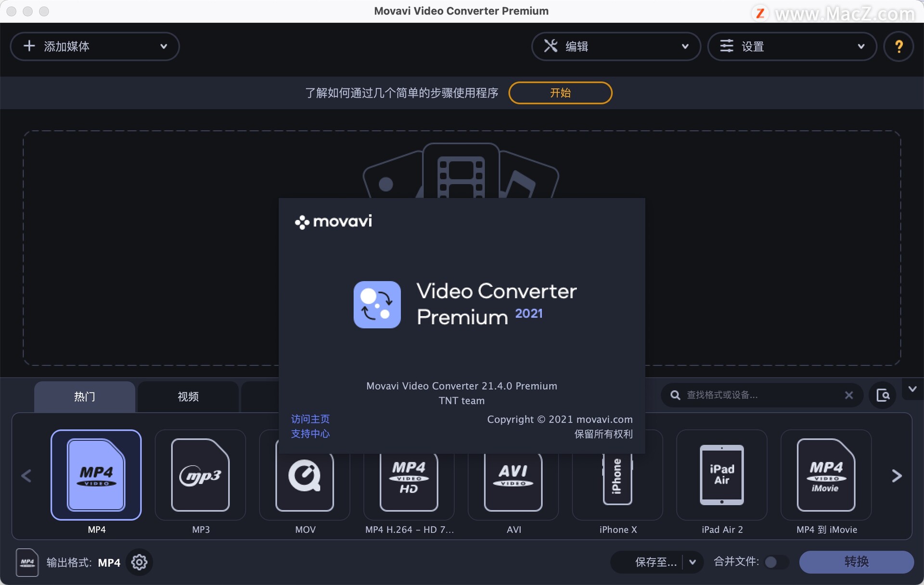Open the help question mark button
Screen dimensions: 924x585
pos(898,46)
